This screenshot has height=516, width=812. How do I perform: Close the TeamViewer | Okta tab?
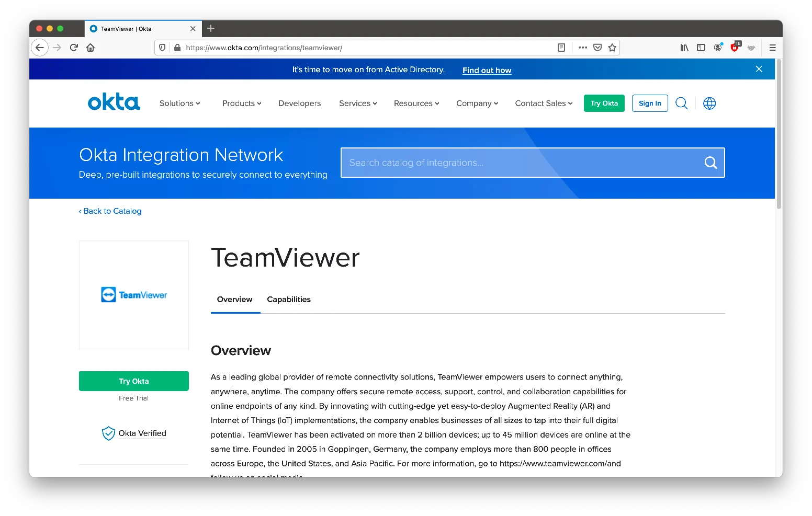coord(193,29)
